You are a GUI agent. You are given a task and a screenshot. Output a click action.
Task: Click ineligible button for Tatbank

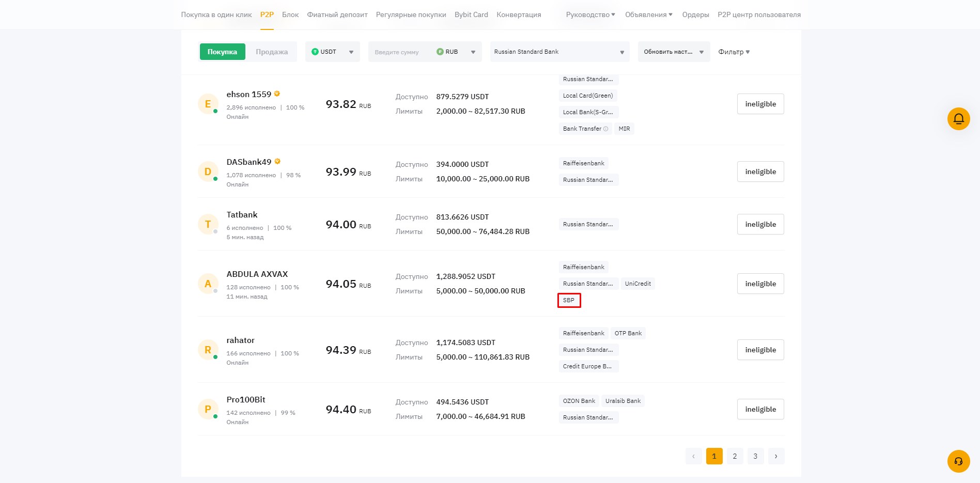coord(760,224)
